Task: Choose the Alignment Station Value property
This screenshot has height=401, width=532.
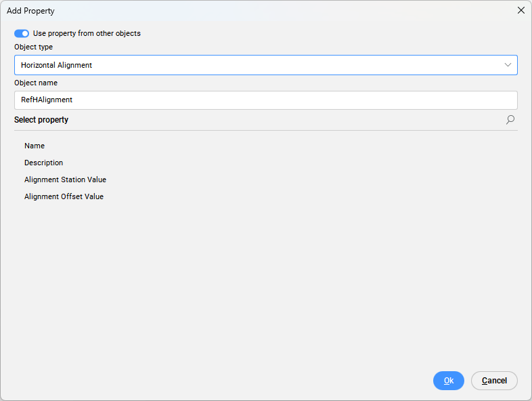Action: click(65, 180)
